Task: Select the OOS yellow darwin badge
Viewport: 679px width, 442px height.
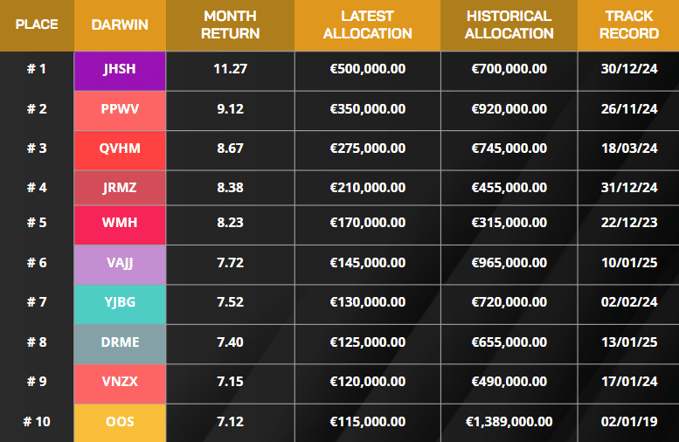Action: click(120, 421)
